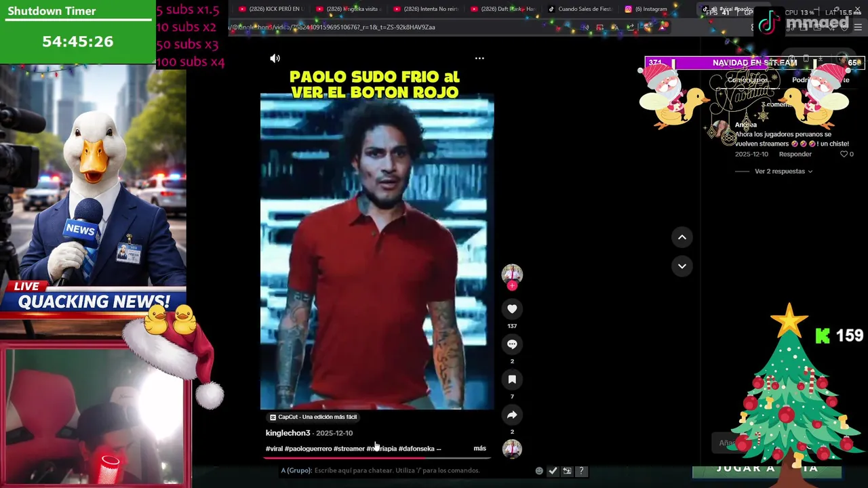
Task: Go to next video down arrow
Action: 682,266
